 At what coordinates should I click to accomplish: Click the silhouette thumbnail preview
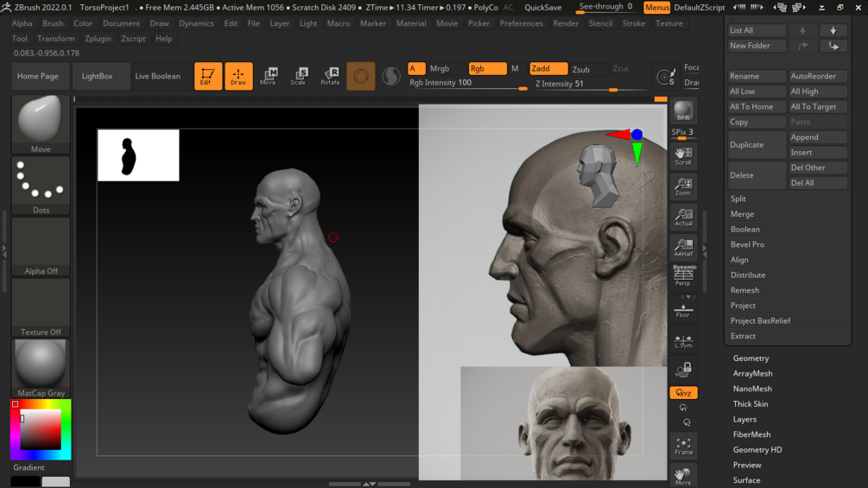(138, 155)
